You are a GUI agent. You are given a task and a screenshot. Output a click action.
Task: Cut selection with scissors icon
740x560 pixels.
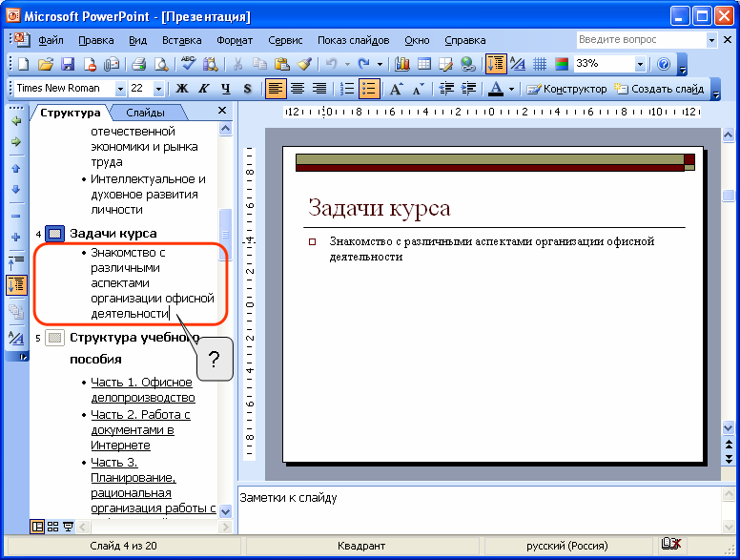(237, 64)
